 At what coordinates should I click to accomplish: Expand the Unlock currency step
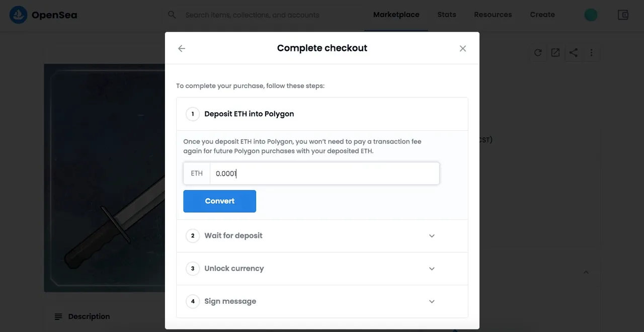point(322,269)
